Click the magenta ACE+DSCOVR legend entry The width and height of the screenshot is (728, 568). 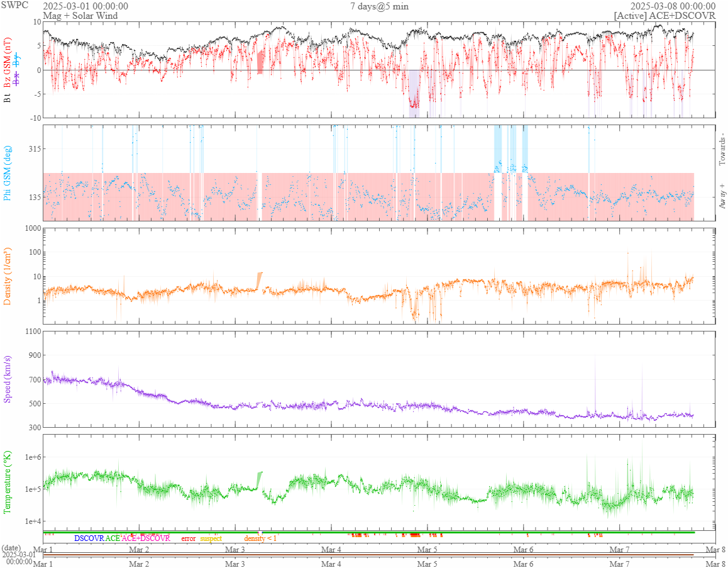146,538
